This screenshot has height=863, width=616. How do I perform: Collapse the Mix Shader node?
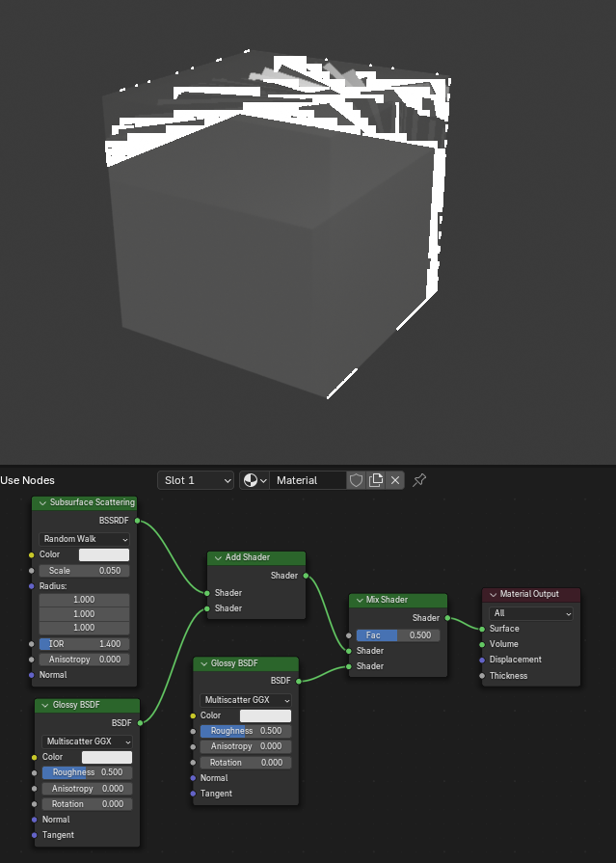[x=360, y=600]
